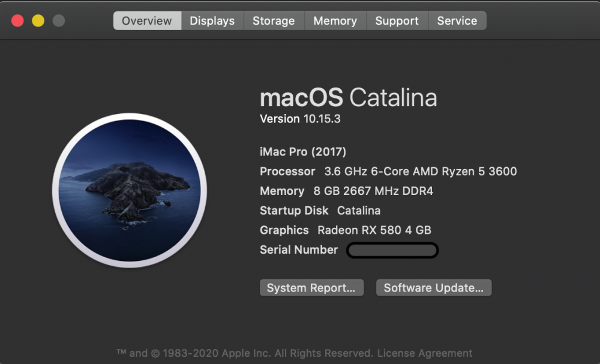Click the iMac Pro (2017) model text
The width and height of the screenshot is (600, 364).
[x=303, y=152]
